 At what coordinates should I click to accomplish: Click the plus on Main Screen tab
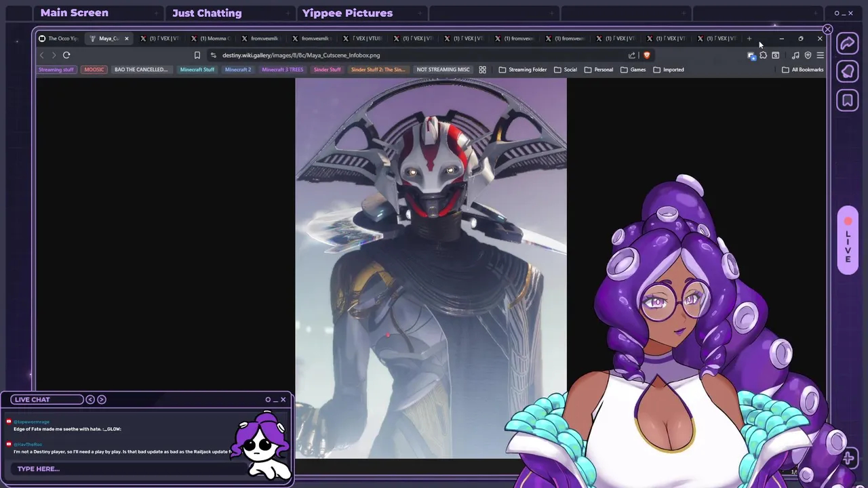pos(156,13)
